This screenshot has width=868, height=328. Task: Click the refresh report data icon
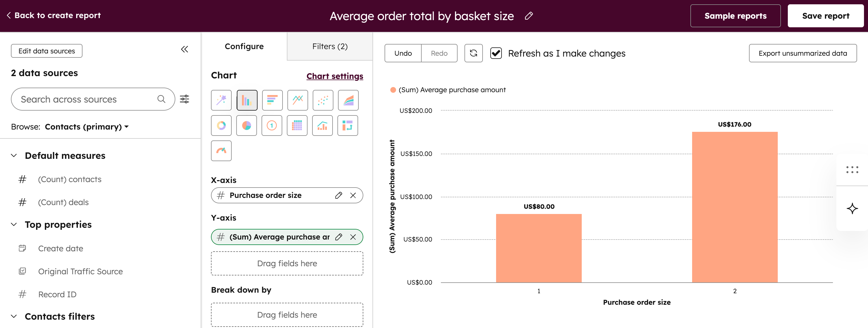tap(473, 53)
